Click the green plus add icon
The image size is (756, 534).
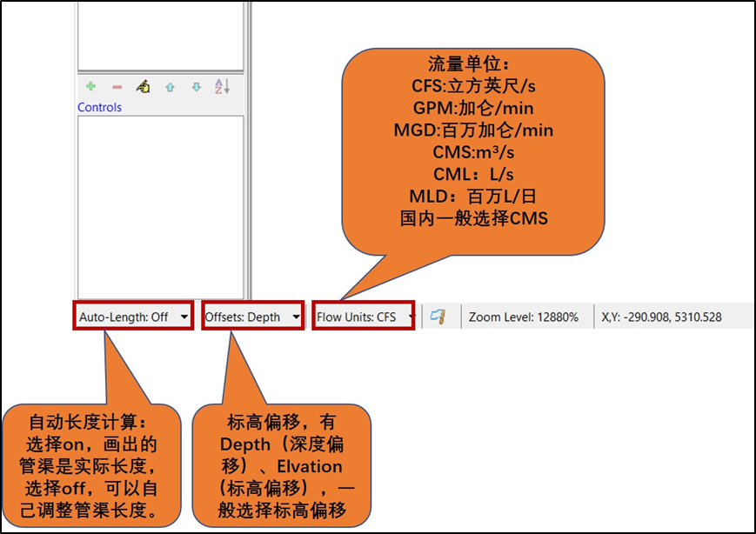90,86
